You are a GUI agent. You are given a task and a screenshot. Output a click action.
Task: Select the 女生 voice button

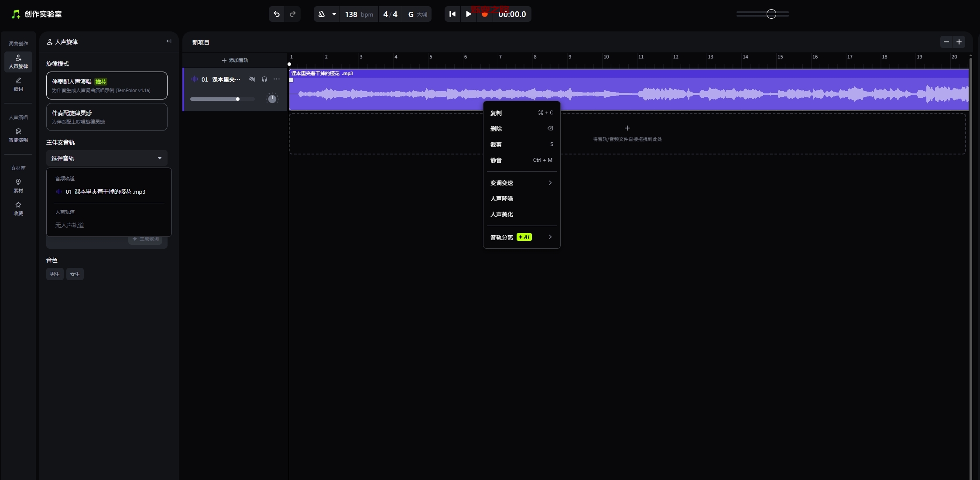point(75,274)
